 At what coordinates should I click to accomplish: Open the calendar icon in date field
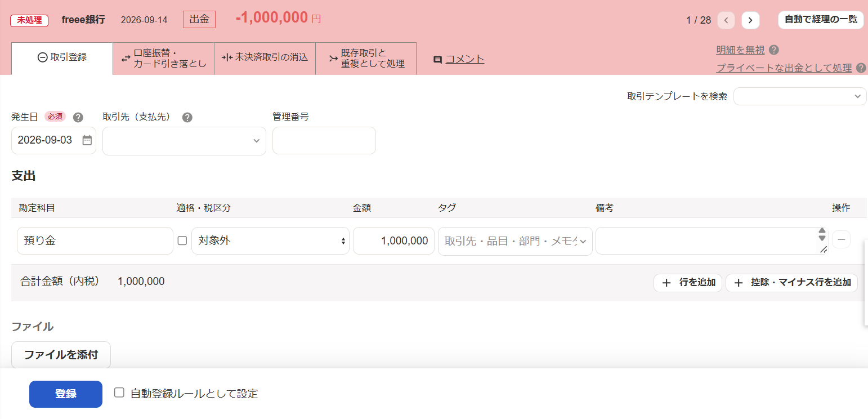[x=87, y=140]
